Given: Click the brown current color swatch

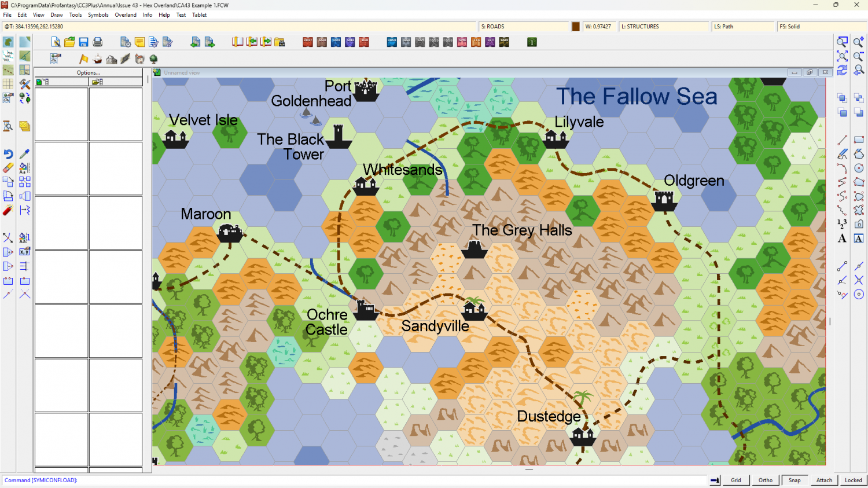Looking at the screenshot, I should click(576, 27).
